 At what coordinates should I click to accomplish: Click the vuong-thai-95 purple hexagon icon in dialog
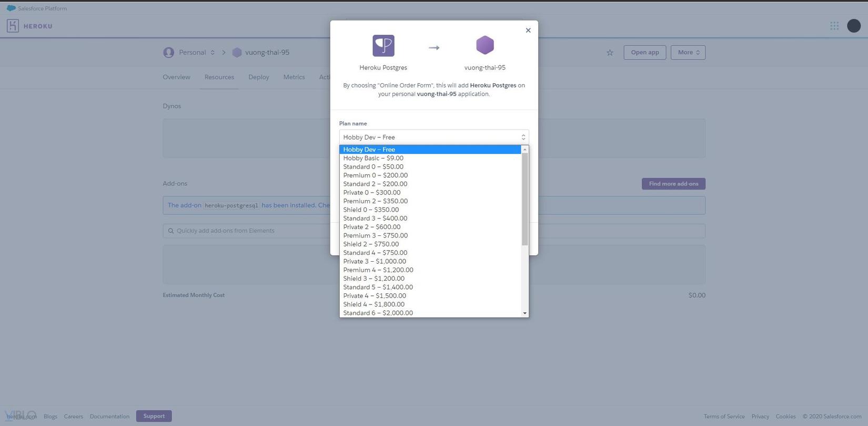(x=485, y=45)
